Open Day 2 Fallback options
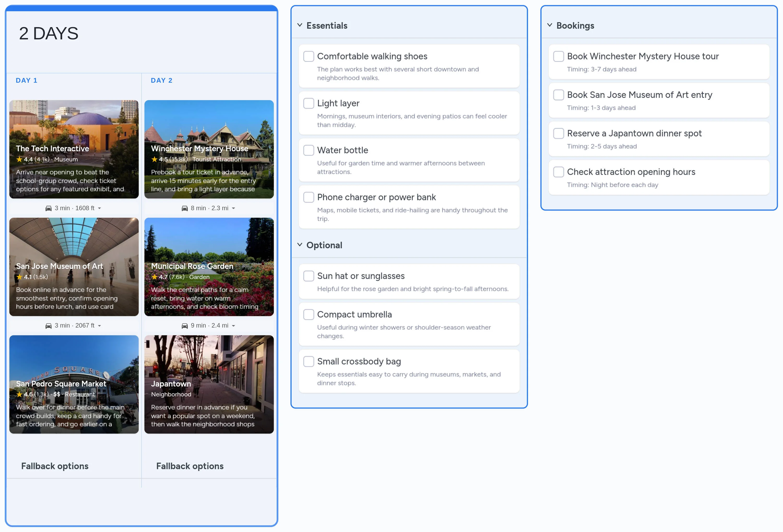783x532 pixels. coord(190,466)
